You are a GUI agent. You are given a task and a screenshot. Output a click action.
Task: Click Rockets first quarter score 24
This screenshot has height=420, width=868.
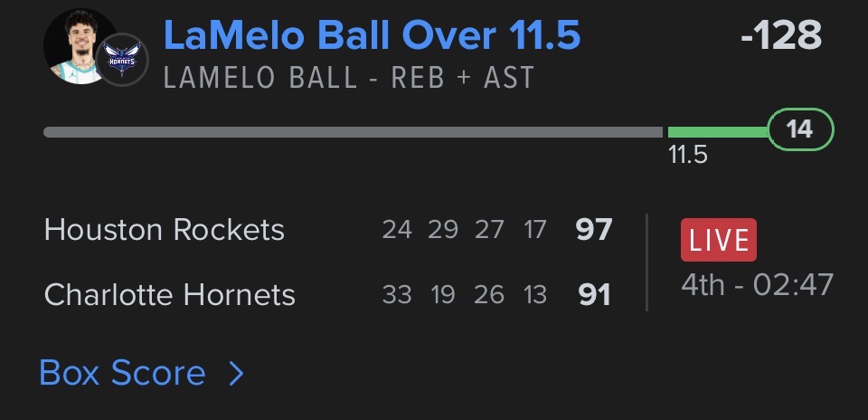click(397, 230)
